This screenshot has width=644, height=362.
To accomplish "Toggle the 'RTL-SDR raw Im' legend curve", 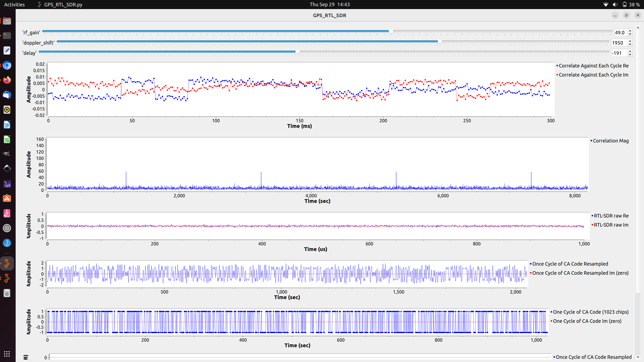I will pos(610,225).
